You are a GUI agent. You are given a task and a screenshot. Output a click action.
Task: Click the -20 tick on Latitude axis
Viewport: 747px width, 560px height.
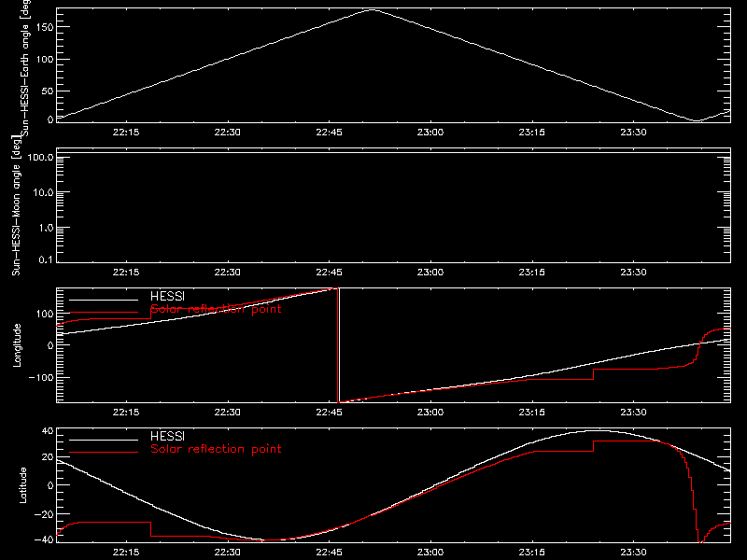tap(44, 514)
